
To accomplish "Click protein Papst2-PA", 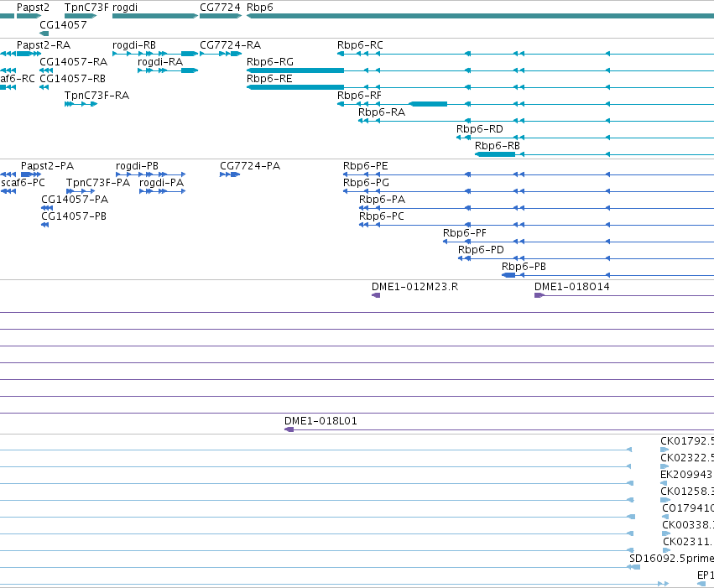I will (x=47, y=166).
